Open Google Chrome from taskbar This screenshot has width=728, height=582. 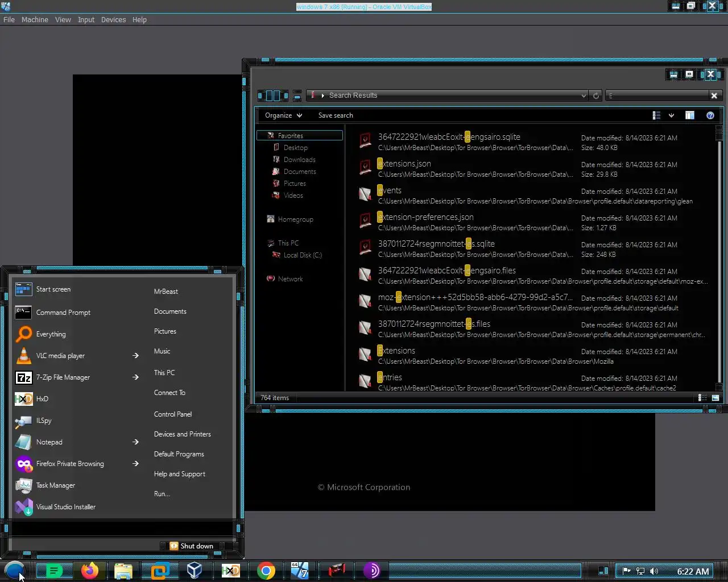266,571
